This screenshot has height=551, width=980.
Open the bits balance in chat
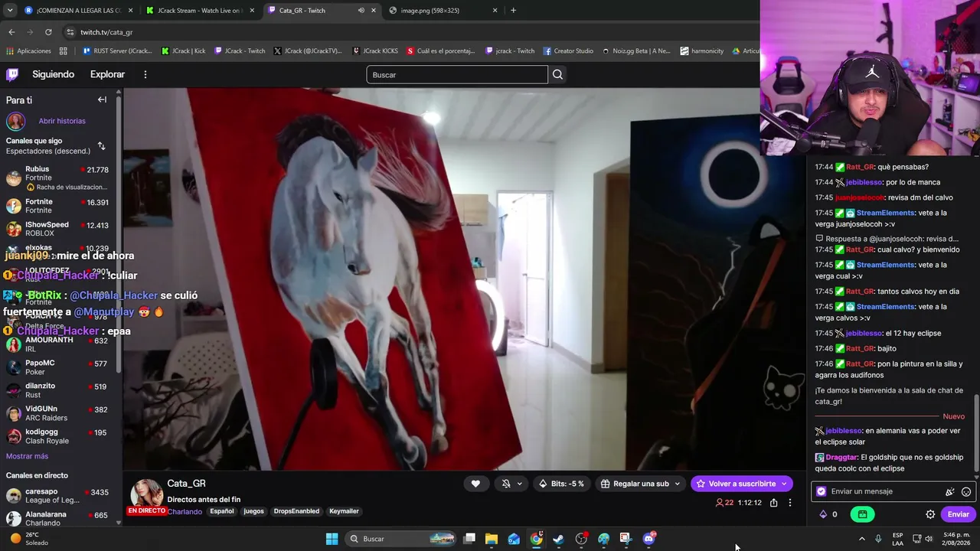point(828,514)
